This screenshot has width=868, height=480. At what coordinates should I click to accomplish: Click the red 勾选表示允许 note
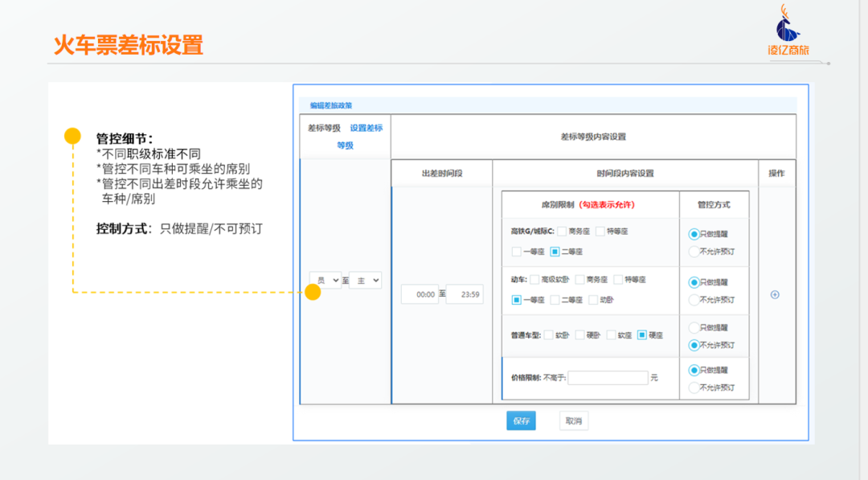pyautogui.click(x=607, y=204)
